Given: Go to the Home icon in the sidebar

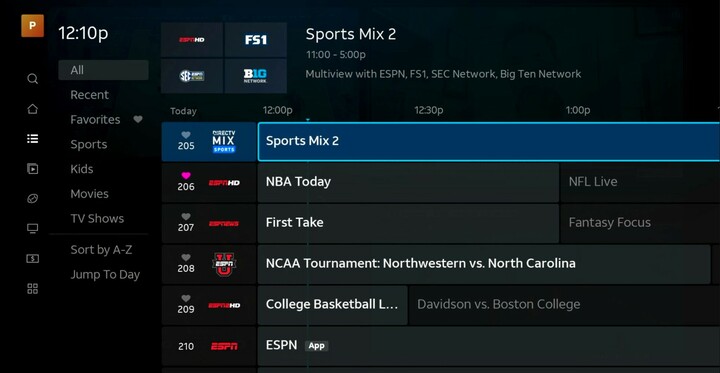Looking at the screenshot, I should 32,109.
